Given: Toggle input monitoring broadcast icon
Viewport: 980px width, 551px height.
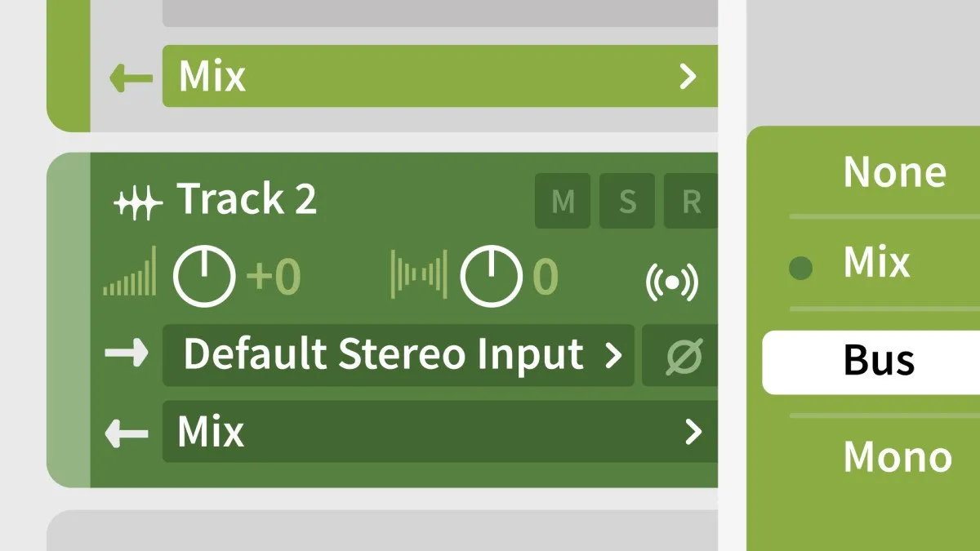Looking at the screenshot, I should [x=671, y=282].
